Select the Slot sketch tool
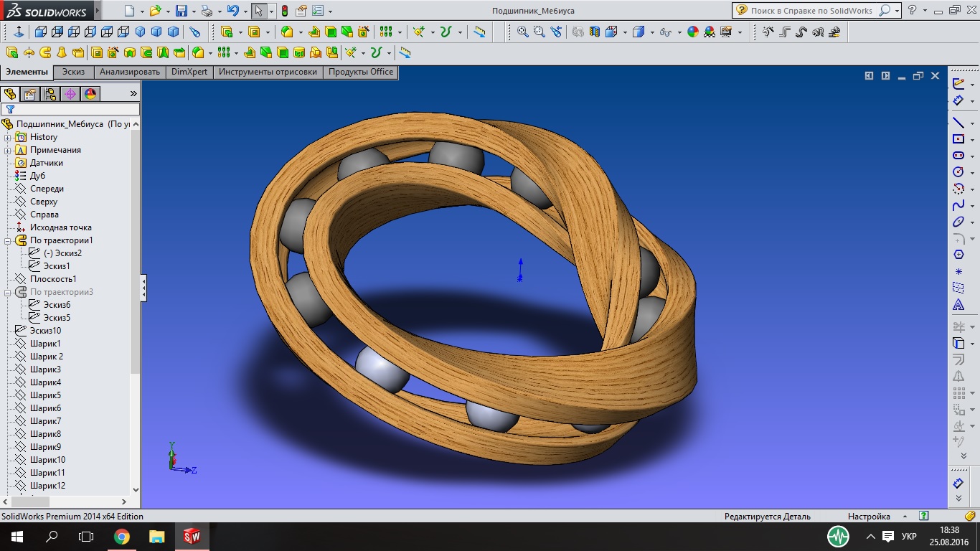 [x=958, y=156]
